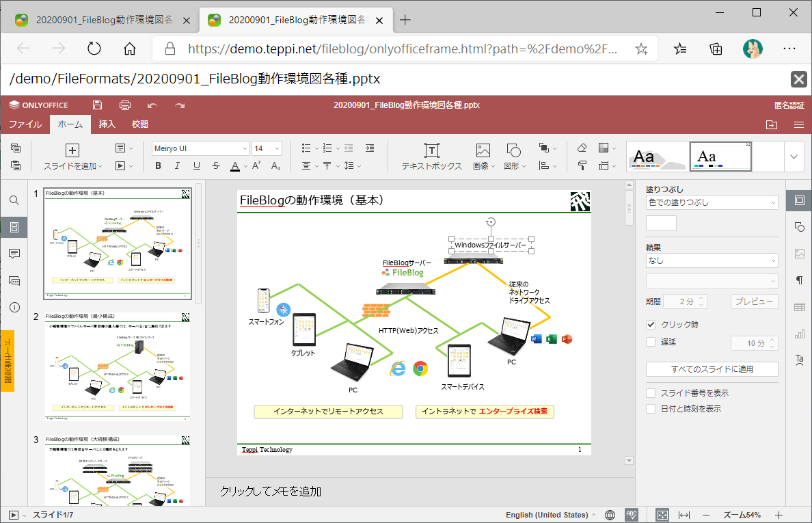Open the 結果 transition effect dropdown
The image size is (812, 523).
[712, 260]
